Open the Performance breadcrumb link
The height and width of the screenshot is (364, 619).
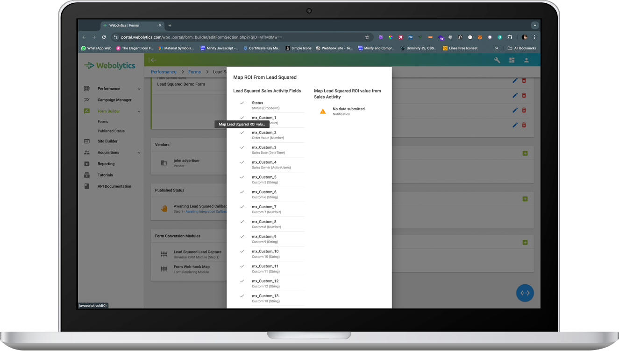coord(163,71)
